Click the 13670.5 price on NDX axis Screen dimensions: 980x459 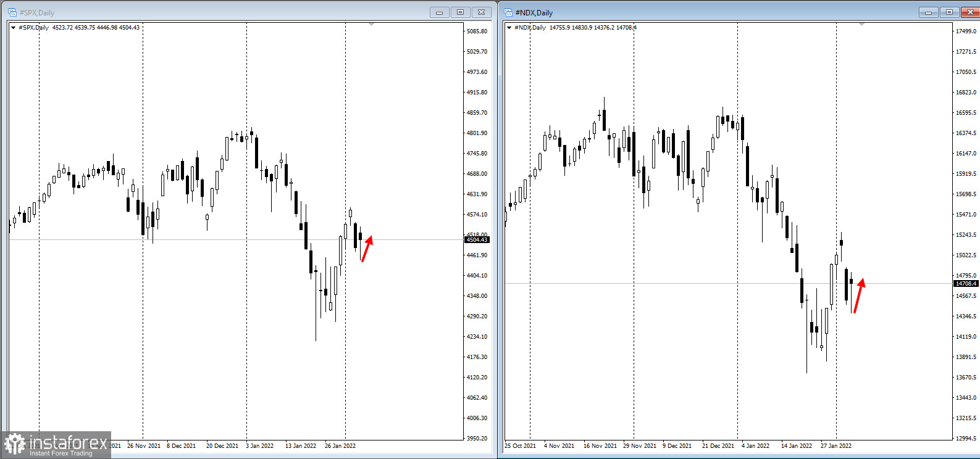coord(966,378)
